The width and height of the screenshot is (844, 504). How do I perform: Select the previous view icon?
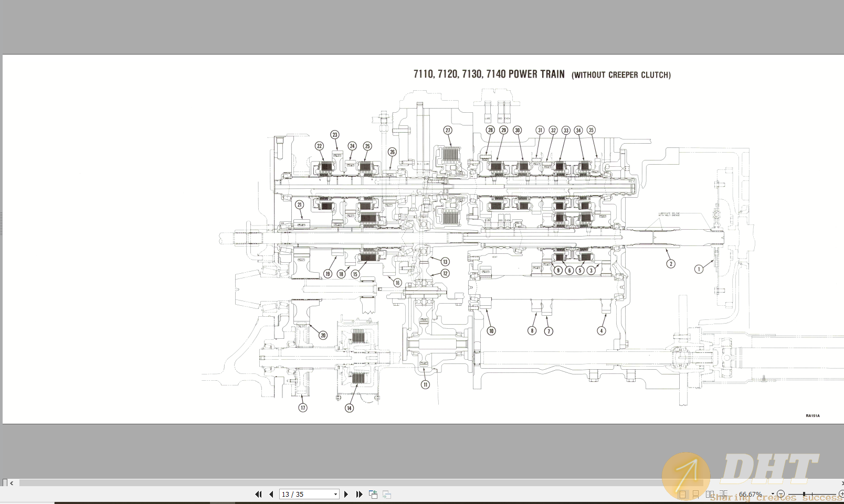tap(373, 494)
